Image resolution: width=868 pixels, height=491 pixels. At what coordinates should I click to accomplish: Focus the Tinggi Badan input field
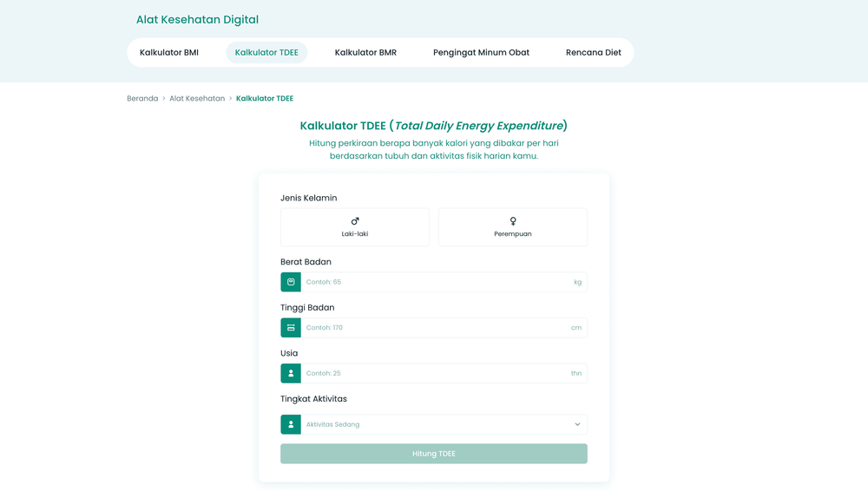435,328
